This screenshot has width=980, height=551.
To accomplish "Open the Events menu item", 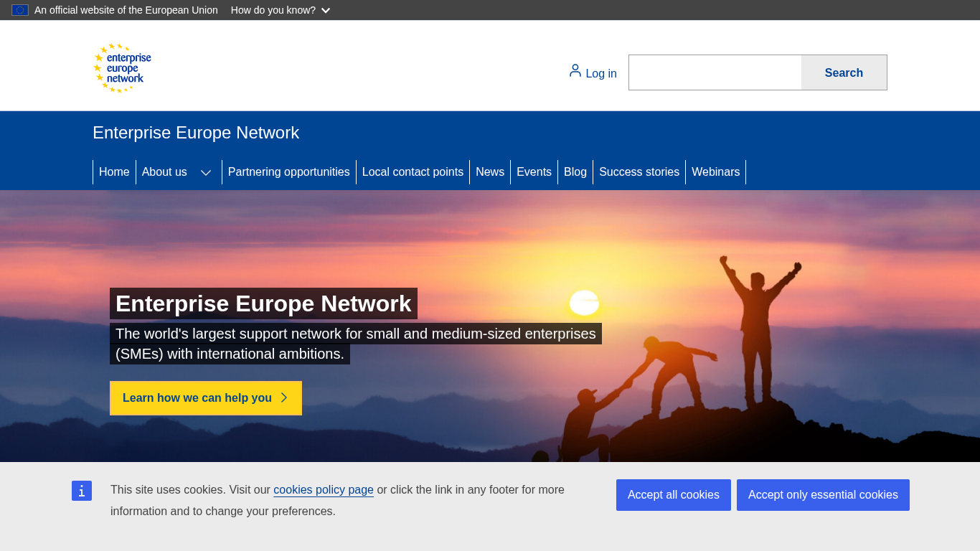I will (x=534, y=172).
